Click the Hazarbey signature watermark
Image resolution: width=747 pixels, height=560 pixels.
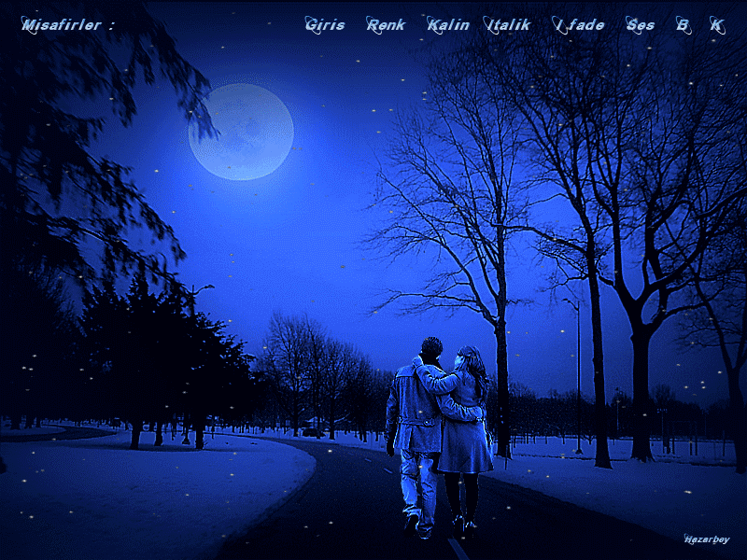(x=707, y=539)
